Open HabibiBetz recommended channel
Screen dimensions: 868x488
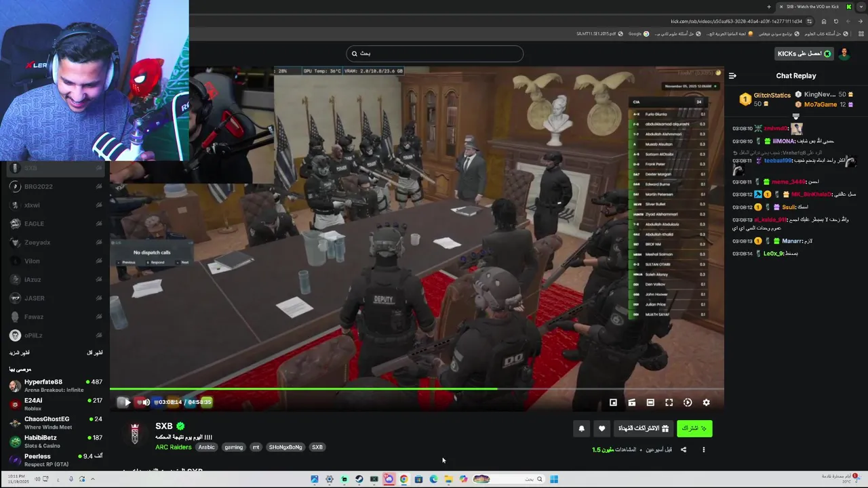tap(56, 441)
